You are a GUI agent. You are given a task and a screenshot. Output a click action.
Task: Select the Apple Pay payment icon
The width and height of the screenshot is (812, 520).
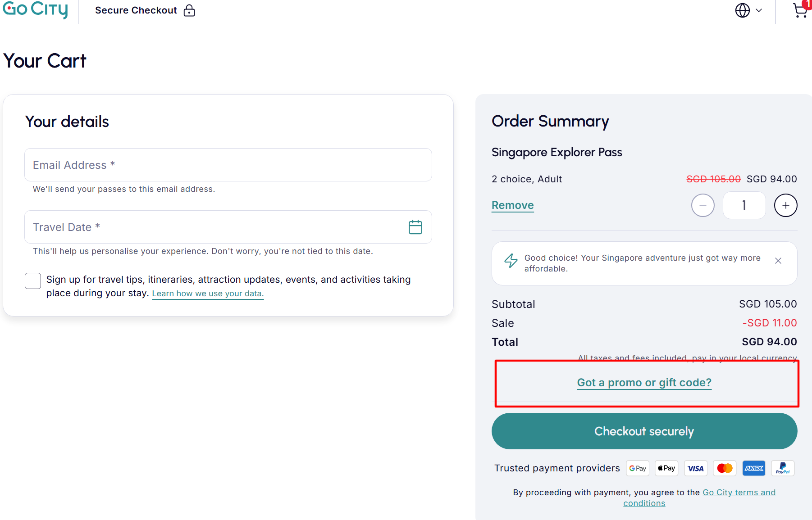click(666, 468)
